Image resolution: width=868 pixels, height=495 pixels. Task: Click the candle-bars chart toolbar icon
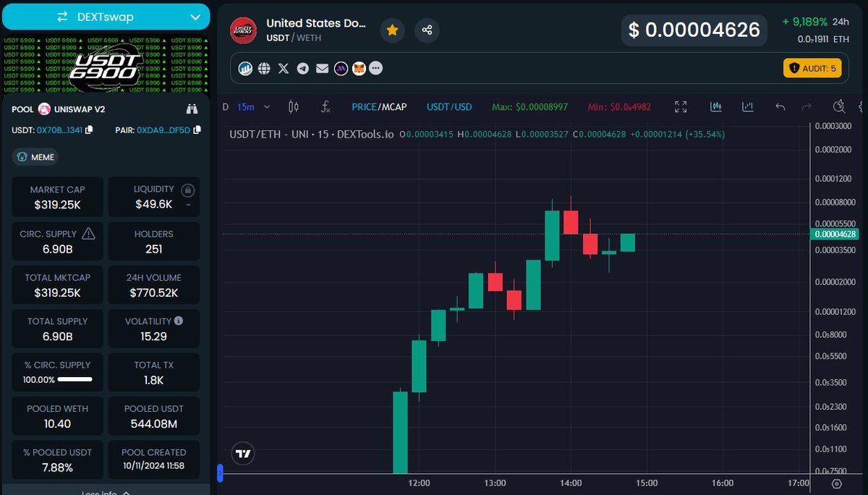pyautogui.click(x=716, y=107)
